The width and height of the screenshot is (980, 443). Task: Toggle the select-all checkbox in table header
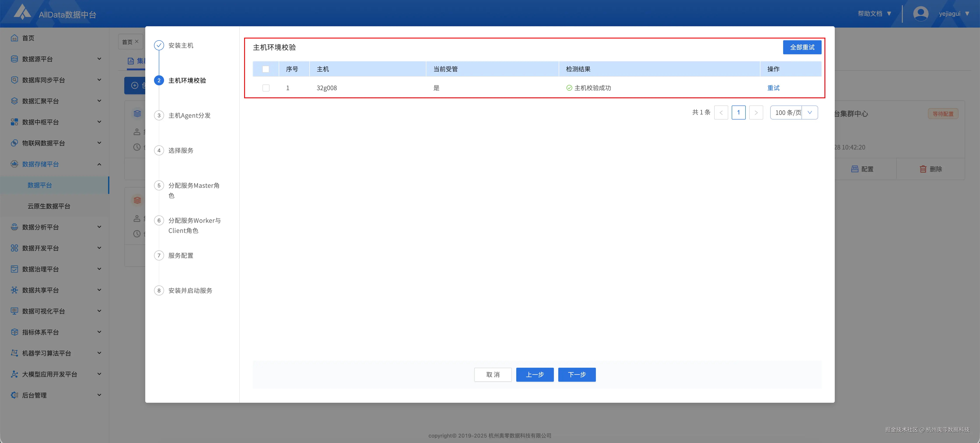click(x=266, y=69)
